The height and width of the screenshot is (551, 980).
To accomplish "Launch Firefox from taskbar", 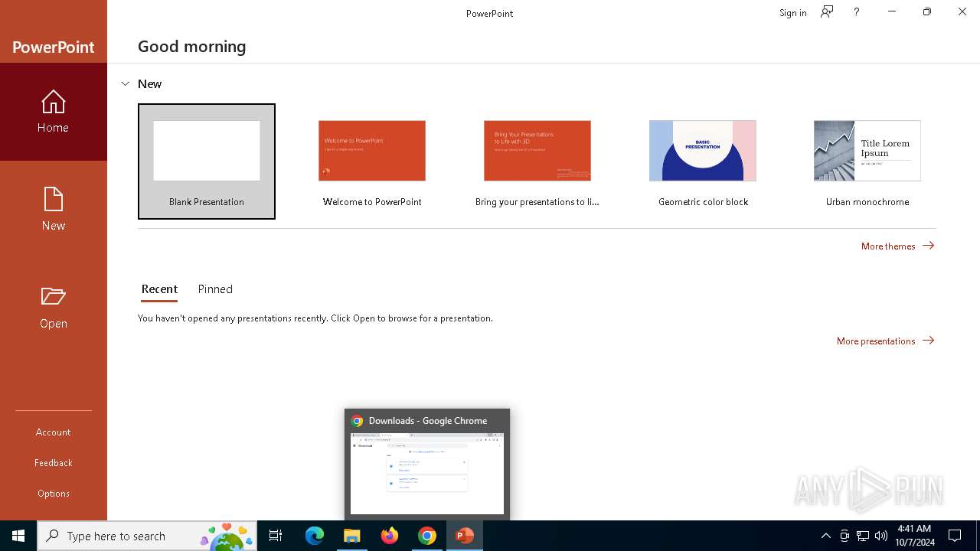I will [x=390, y=536].
